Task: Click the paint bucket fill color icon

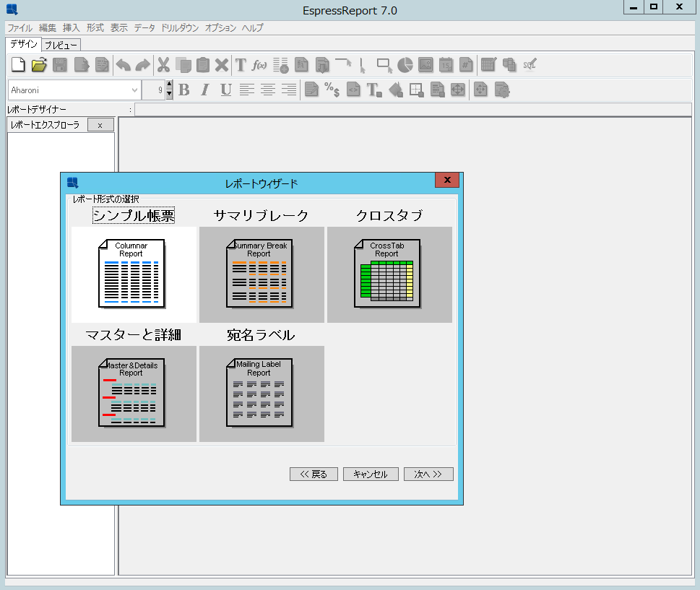Action: click(396, 90)
